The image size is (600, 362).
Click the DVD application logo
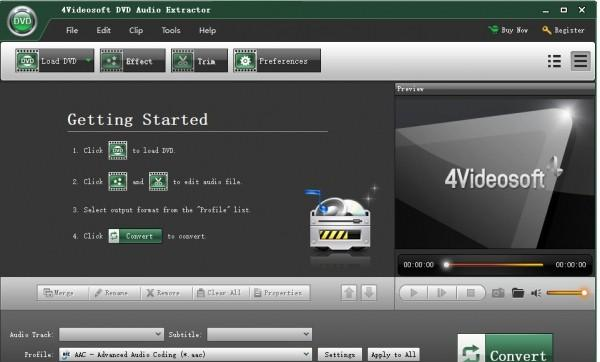coord(22,21)
